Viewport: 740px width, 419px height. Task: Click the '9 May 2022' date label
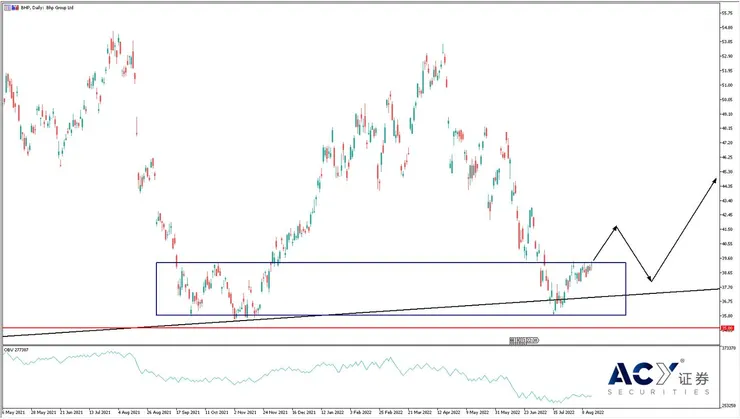(x=478, y=412)
